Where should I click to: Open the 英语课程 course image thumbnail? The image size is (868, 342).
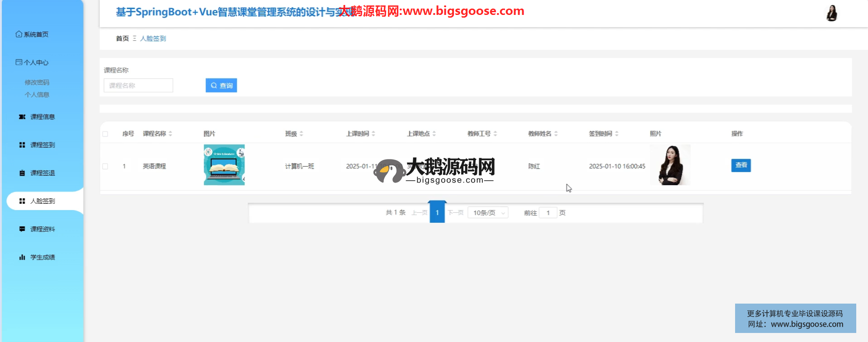224,165
